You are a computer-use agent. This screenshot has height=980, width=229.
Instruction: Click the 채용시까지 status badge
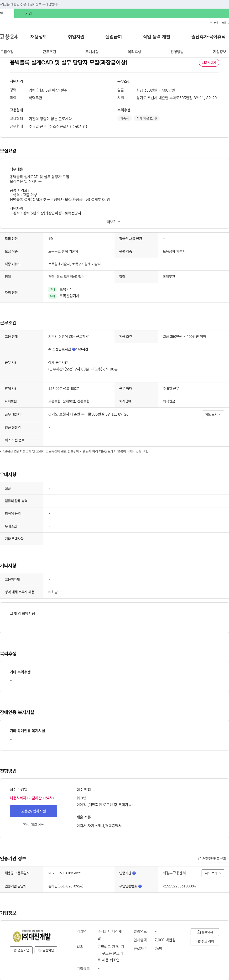(209, 63)
